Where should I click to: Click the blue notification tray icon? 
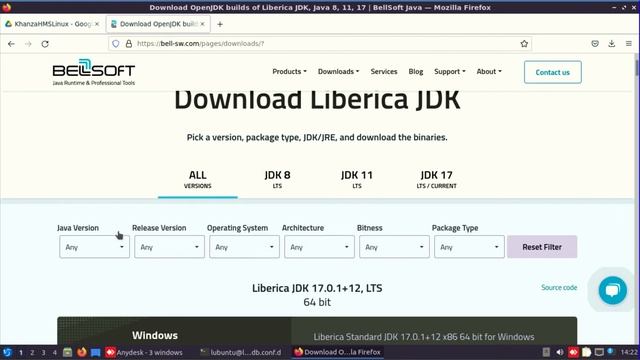pos(610,351)
